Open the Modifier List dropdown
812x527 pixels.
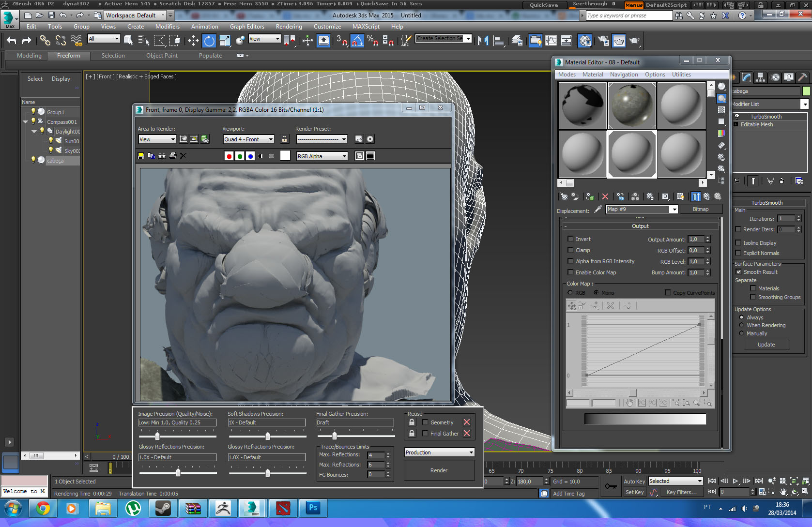tap(804, 104)
